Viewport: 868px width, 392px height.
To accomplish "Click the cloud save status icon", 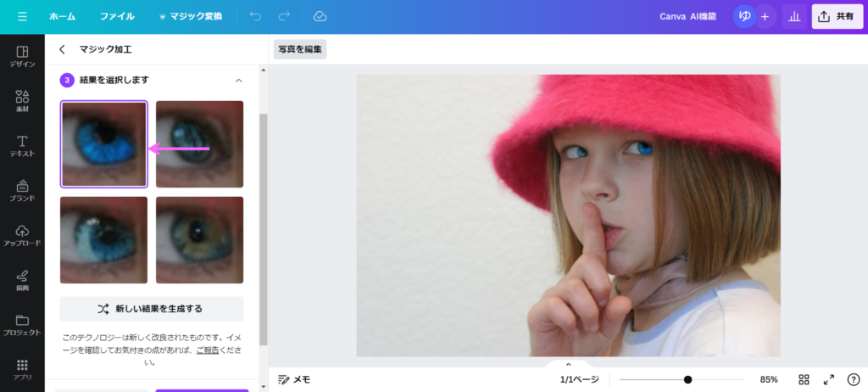I will 320,16.
